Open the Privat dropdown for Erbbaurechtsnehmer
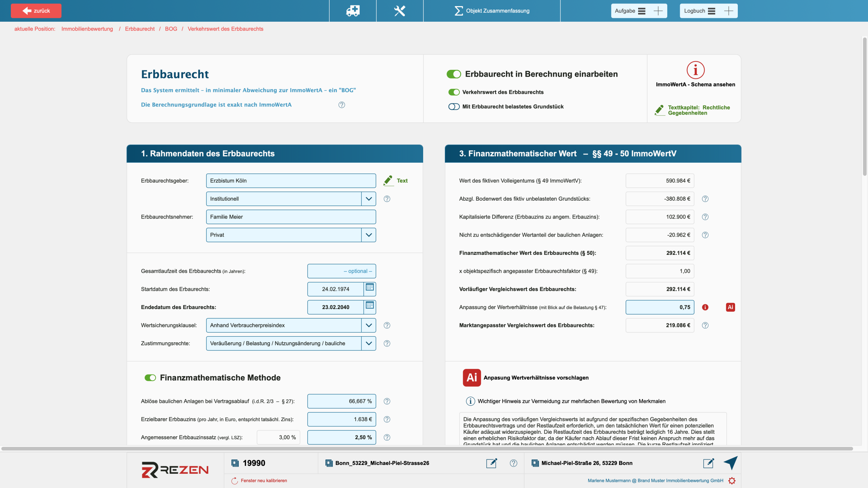 click(369, 235)
